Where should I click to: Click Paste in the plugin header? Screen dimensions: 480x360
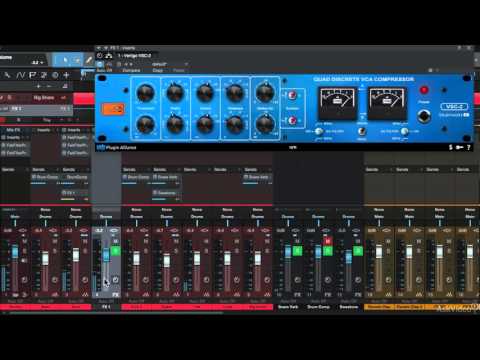click(x=179, y=70)
